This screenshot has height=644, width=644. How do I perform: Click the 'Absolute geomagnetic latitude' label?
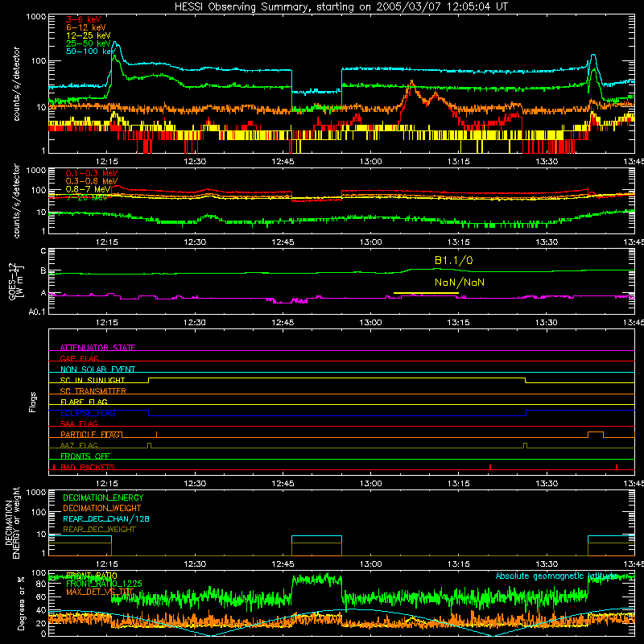(x=556, y=576)
